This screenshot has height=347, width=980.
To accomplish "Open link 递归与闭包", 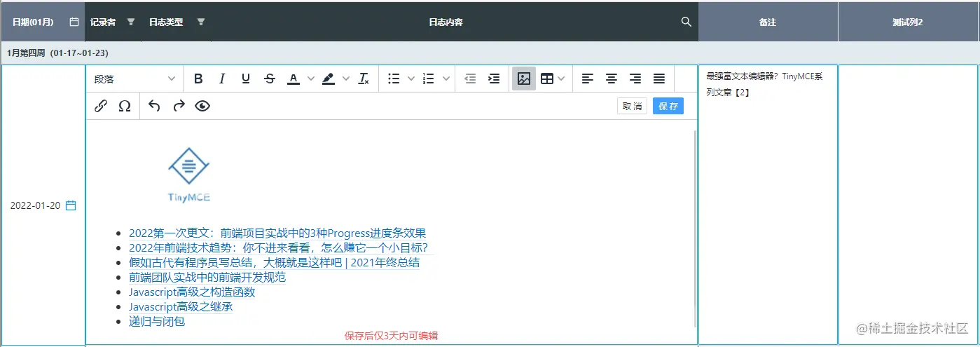I will point(157,322).
